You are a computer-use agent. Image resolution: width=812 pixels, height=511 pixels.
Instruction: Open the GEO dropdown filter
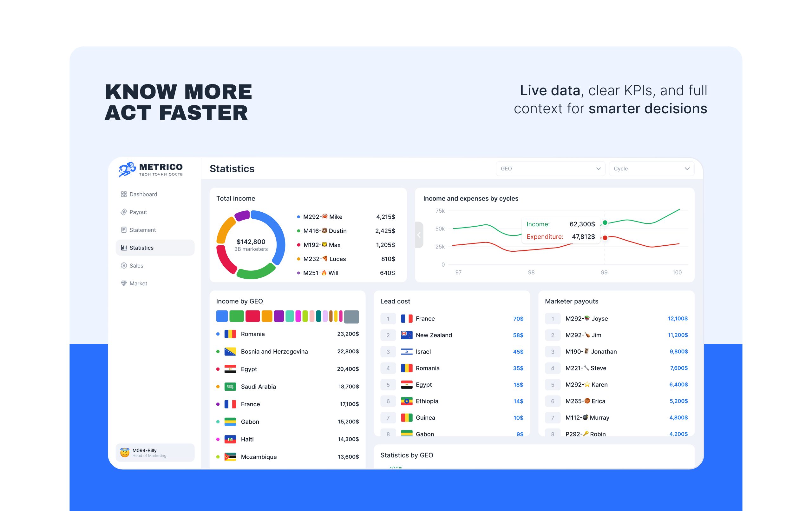coord(550,169)
